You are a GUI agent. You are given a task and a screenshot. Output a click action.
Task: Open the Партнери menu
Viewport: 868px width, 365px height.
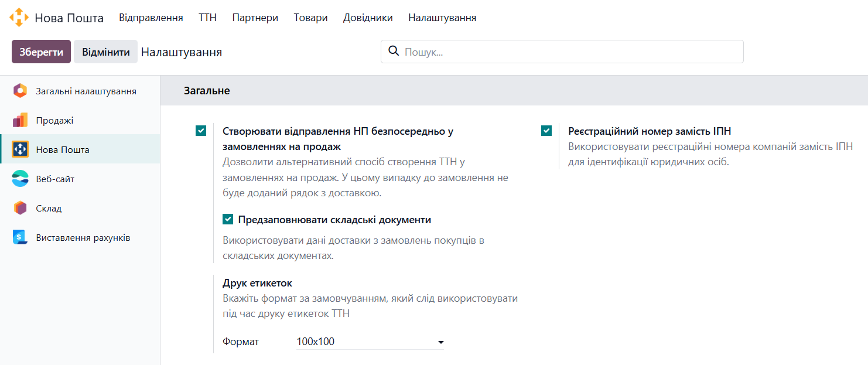point(255,18)
